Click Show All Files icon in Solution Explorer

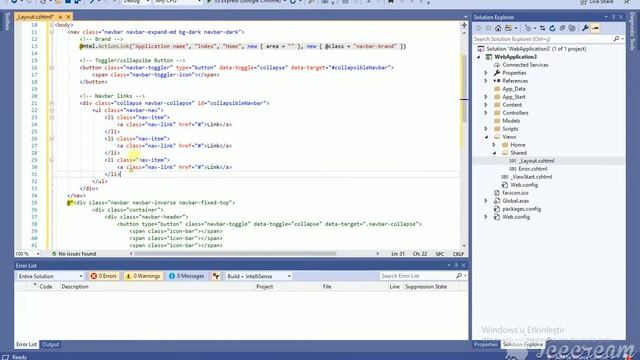(x=572, y=28)
